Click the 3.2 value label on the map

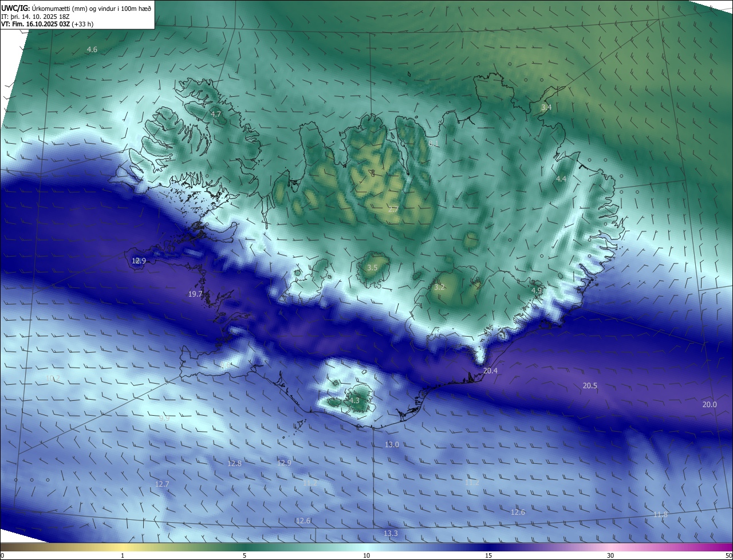pos(439,287)
